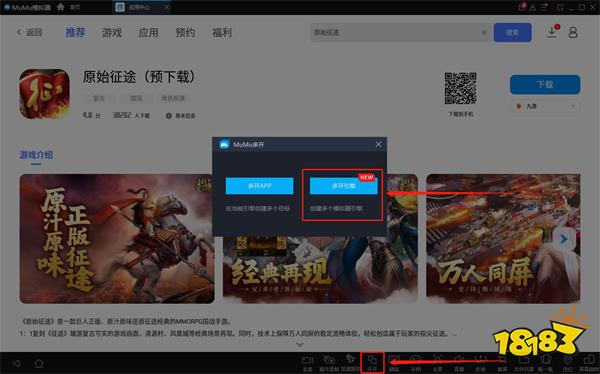Expand the game description chevron
This screenshot has width=600, height=374.
coord(300,345)
